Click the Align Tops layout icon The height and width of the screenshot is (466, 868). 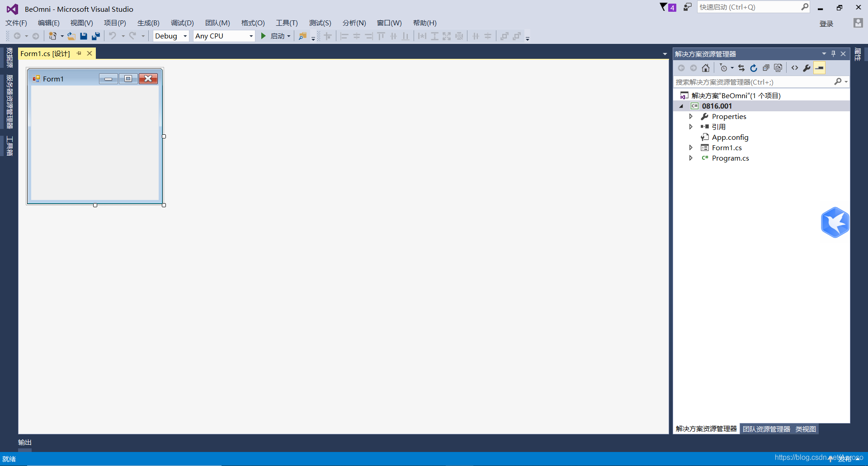(x=381, y=36)
